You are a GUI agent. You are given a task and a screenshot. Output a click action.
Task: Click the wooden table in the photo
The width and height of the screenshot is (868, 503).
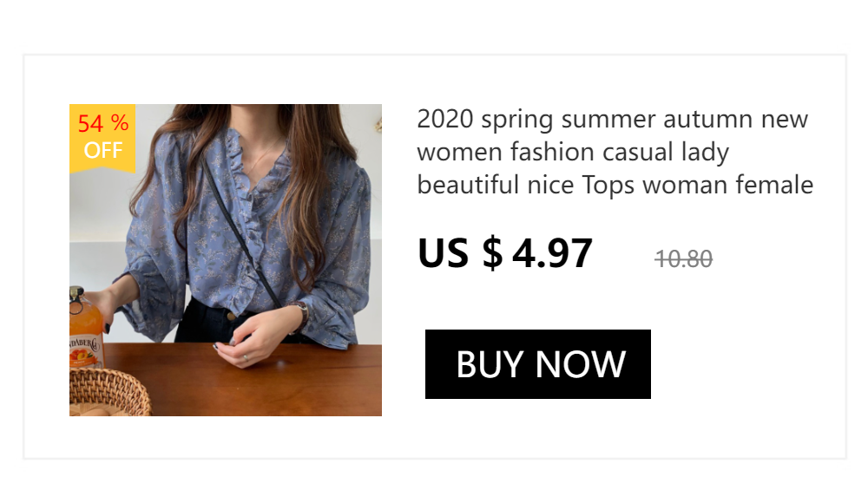[x=286, y=382]
